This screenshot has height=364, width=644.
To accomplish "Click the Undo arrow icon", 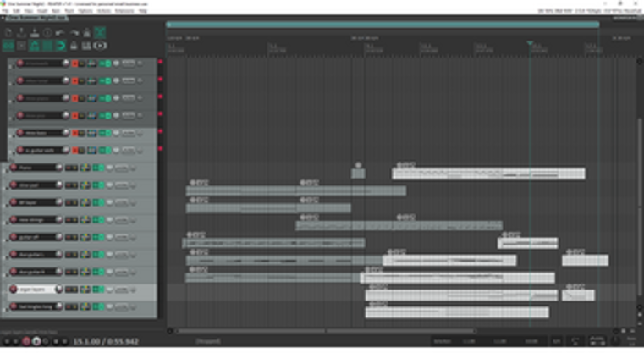I will 61,33.
